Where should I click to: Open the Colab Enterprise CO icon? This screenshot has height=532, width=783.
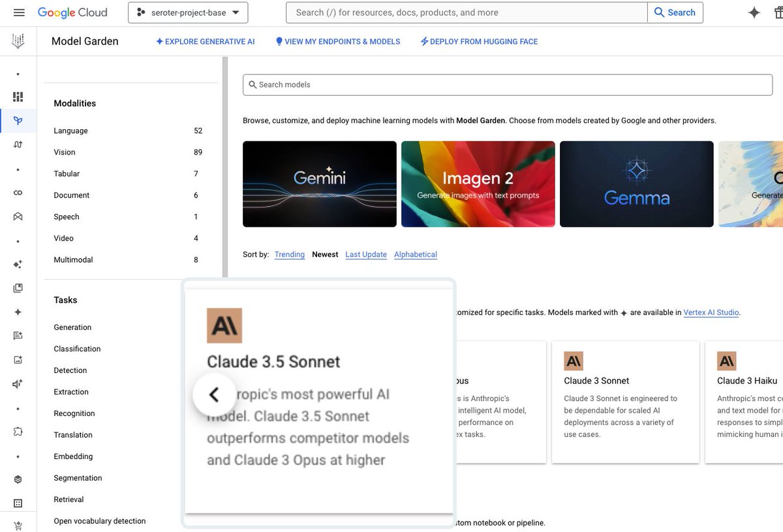(18, 192)
